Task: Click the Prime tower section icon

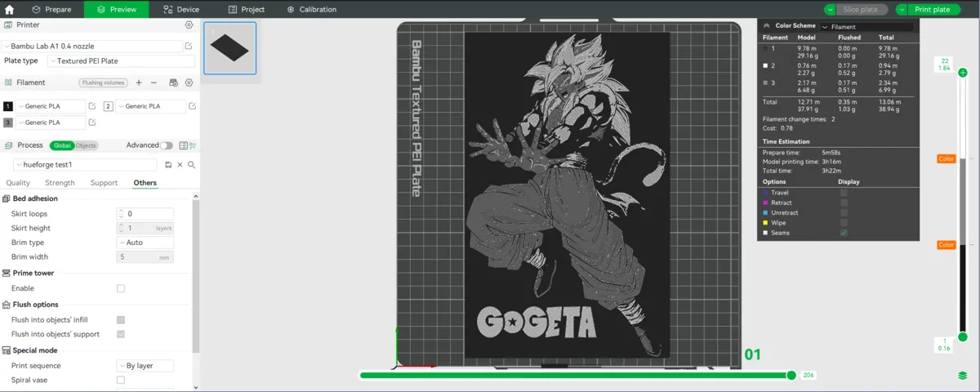Action: pyautogui.click(x=7, y=273)
